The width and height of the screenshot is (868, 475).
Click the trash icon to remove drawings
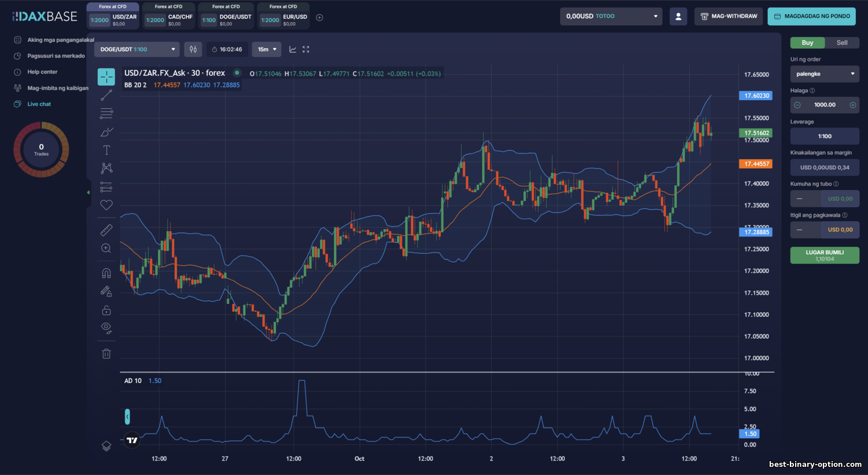click(106, 353)
